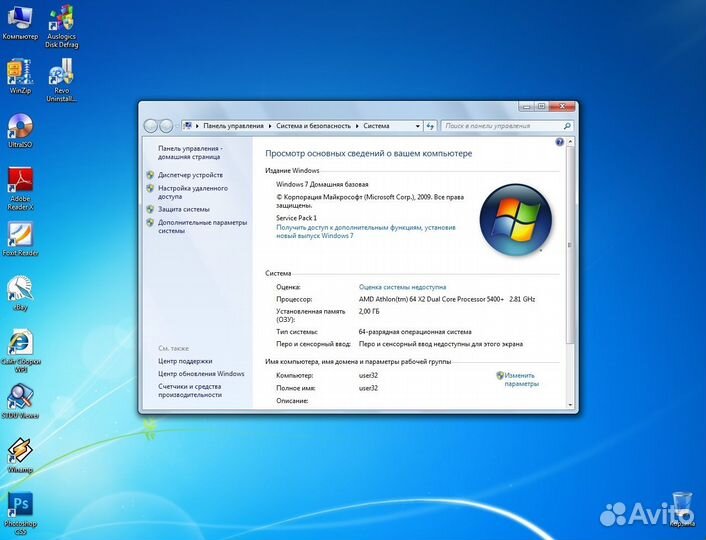Click the Back navigation arrow button
706x540 pixels.
pos(150,126)
